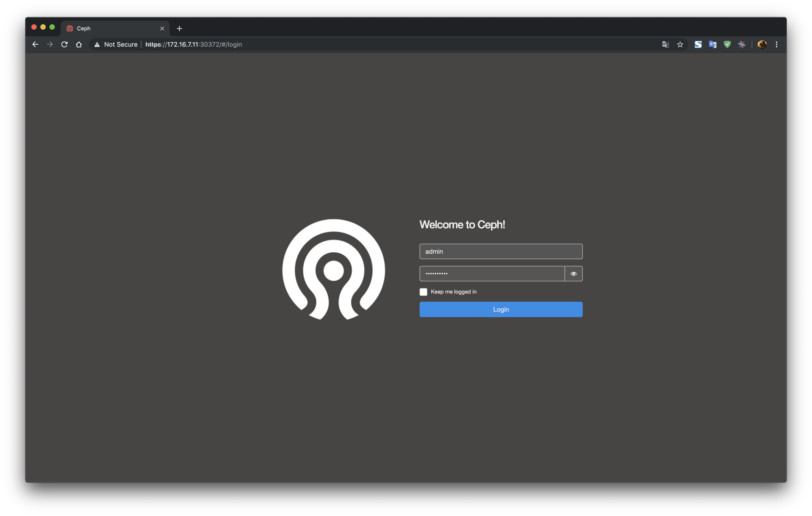Screen dimensions: 812x516
Task: Open the Google Translate extension icon
Action: coord(713,44)
